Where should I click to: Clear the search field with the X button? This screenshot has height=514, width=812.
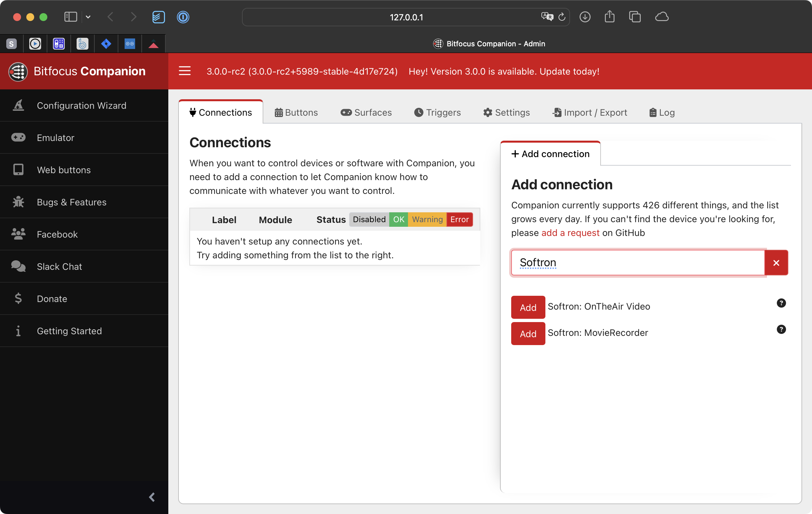[776, 262]
